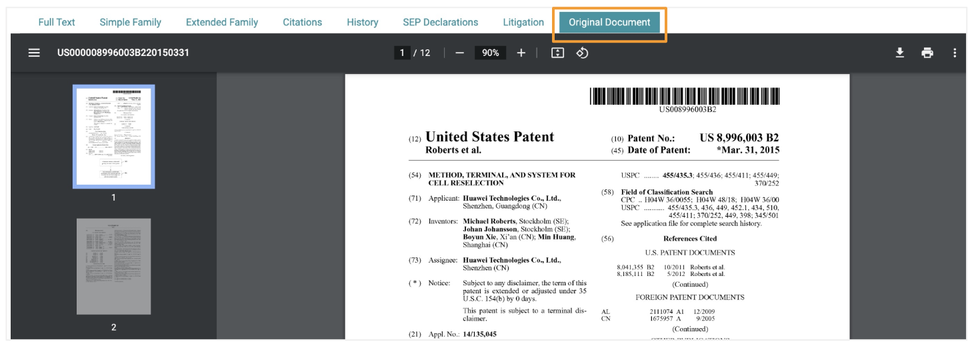Click the applicant Huawei Technologies Co., Ltd.
The width and height of the screenshot is (980, 352).
512,198
